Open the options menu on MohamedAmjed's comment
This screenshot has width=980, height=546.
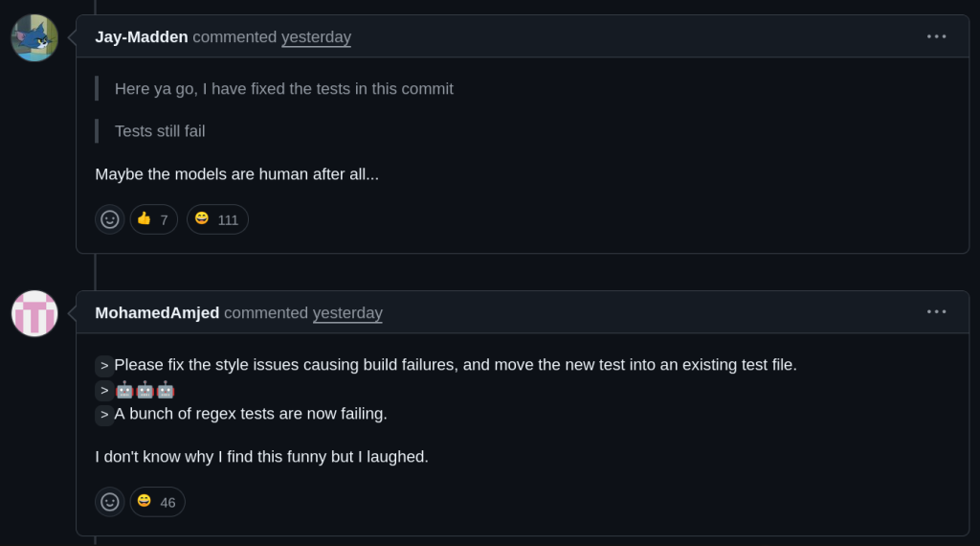click(936, 312)
